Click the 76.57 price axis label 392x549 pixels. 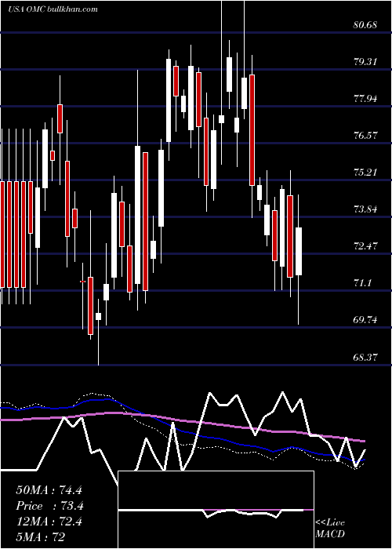tap(365, 135)
